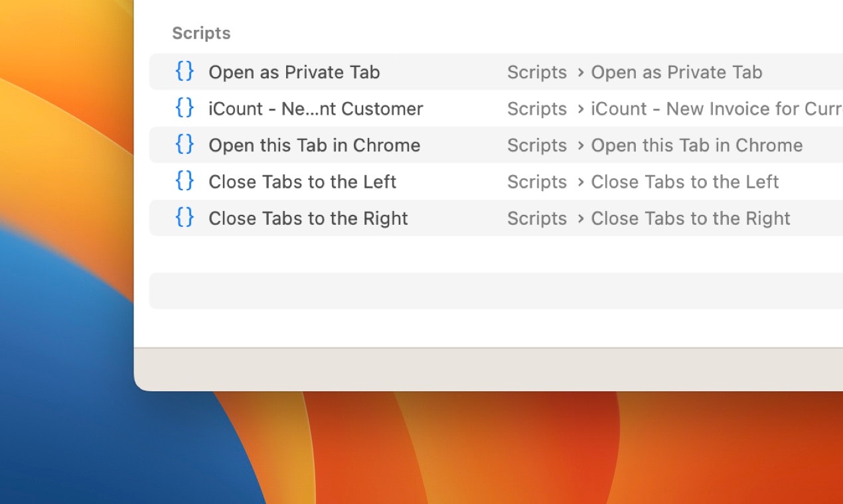Select the Open as Private Tab script name
The height and width of the screenshot is (504, 843).
294,72
